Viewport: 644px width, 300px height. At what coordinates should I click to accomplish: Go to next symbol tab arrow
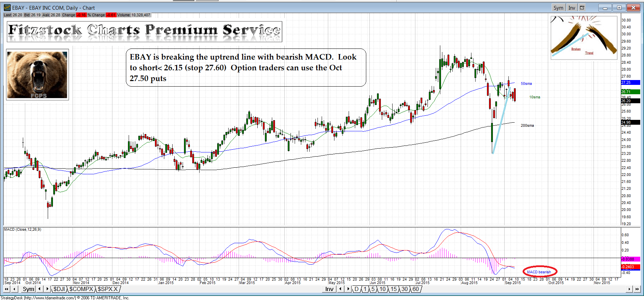pos(47,289)
